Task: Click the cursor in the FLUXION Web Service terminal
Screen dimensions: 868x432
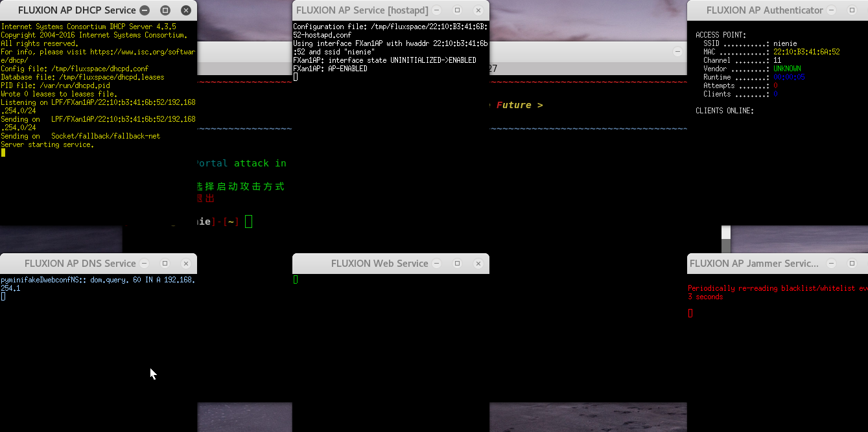Action: tap(296, 280)
